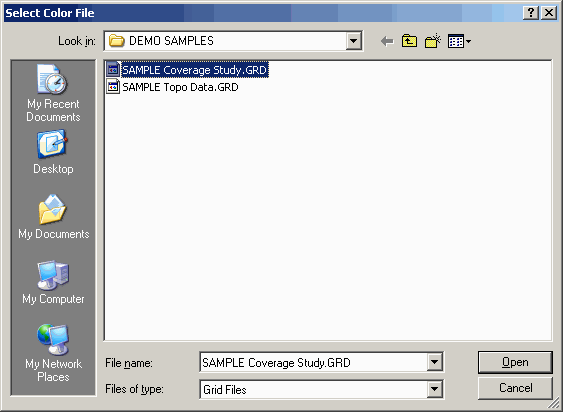Create a new folder
The height and width of the screenshot is (412, 563).
pos(433,41)
